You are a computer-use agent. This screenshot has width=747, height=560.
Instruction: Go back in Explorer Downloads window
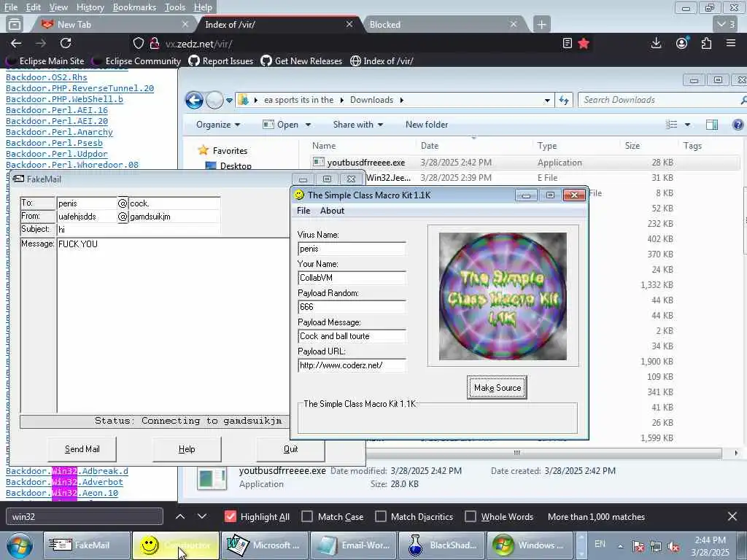(194, 100)
